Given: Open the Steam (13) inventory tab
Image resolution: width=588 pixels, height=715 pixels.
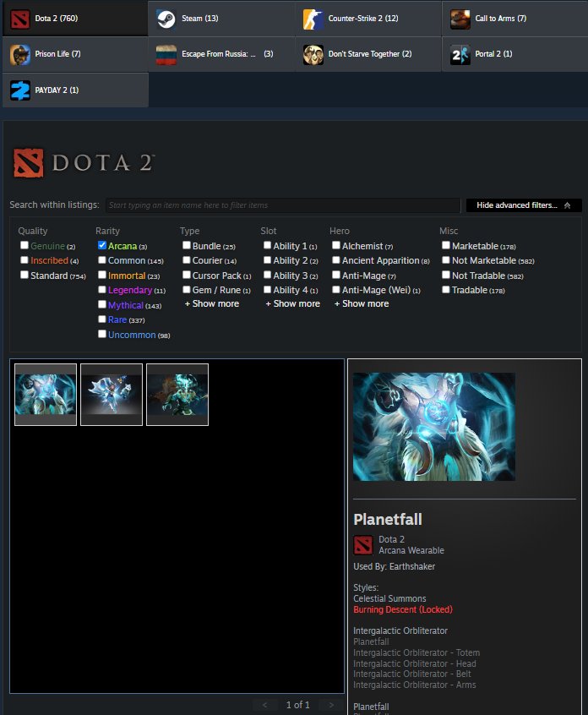Looking at the screenshot, I should [x=221, y=19].
